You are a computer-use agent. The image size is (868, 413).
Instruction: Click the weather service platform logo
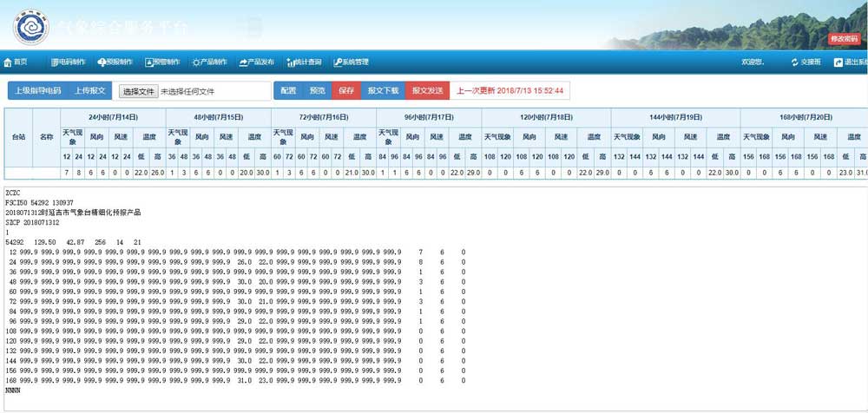(x=32, y=26)
